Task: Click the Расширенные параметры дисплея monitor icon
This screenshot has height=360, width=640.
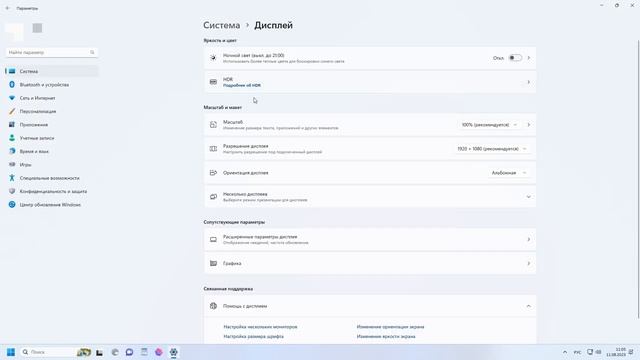Action: (213, 239)
